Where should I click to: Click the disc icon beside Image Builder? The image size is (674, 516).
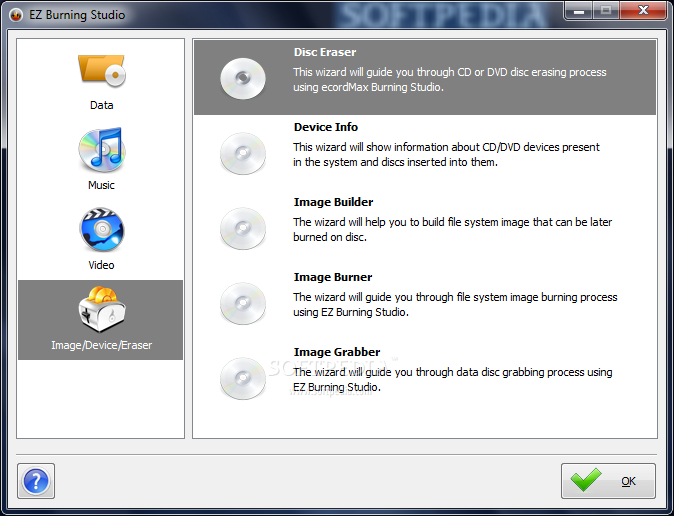pyautogui.click(x=243, y=228)
